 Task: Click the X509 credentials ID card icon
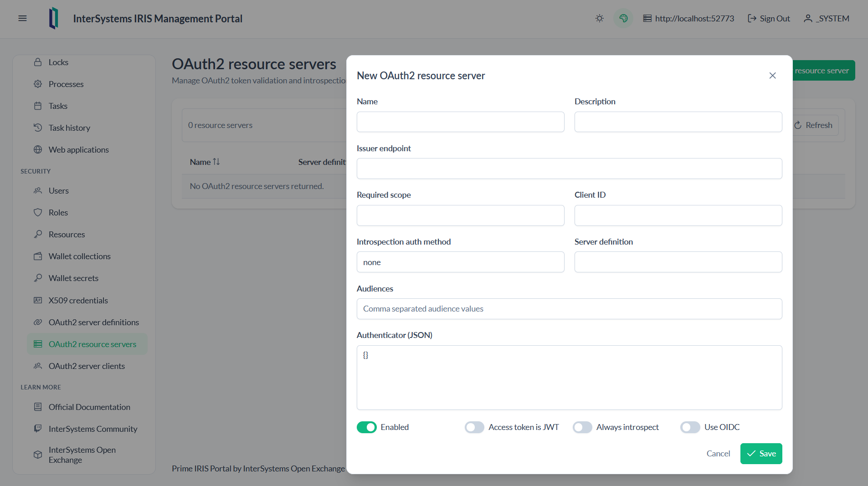(38, 300)
